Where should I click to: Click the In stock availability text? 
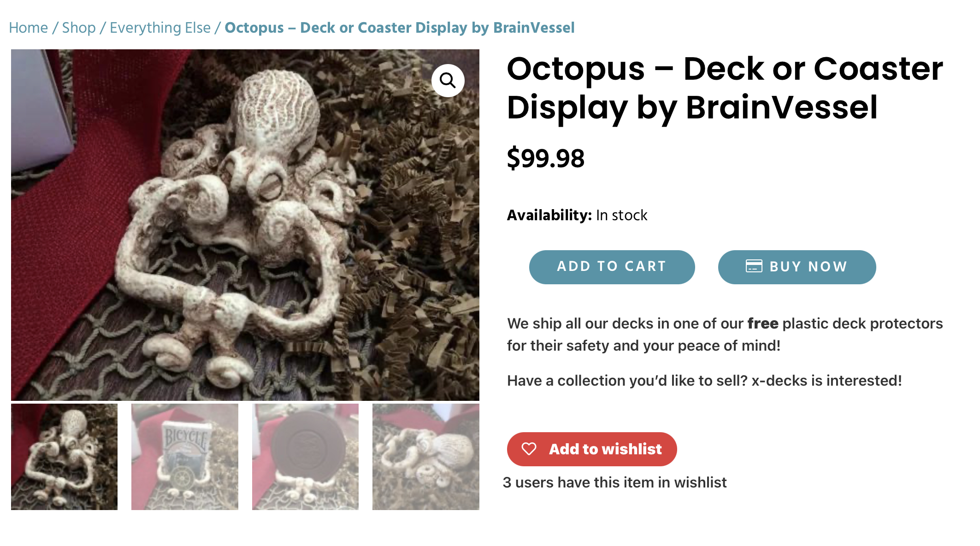[x=621, y=215]
